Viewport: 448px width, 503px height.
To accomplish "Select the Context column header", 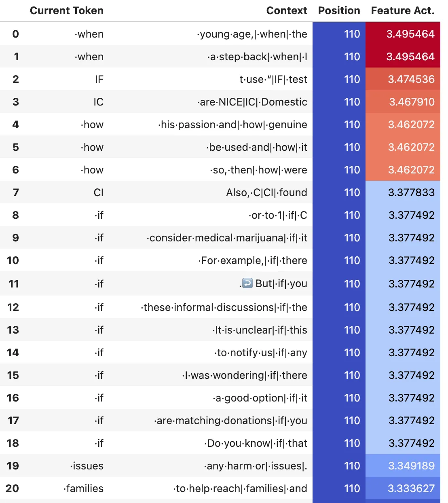I will pyautogui.click(x=287, y=11).
